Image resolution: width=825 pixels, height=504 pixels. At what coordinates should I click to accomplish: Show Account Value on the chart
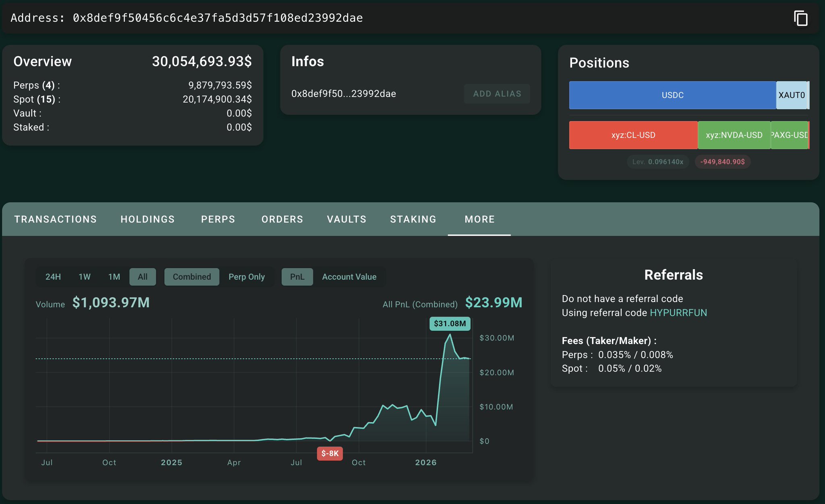349,277
